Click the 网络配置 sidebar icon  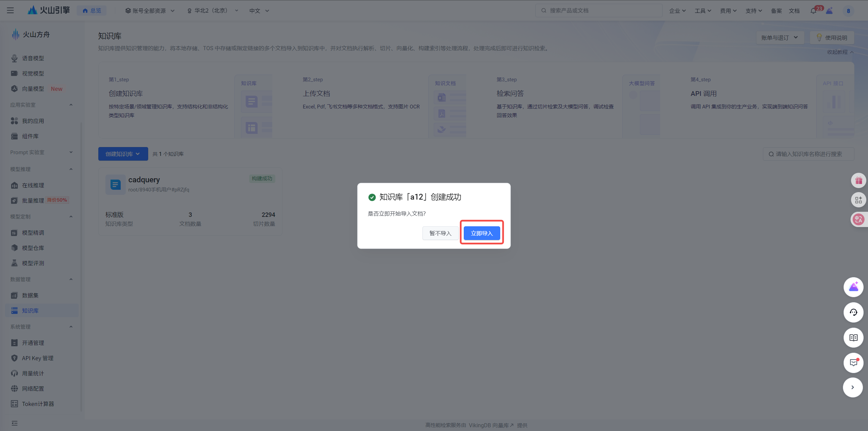(x=14, y=388)
